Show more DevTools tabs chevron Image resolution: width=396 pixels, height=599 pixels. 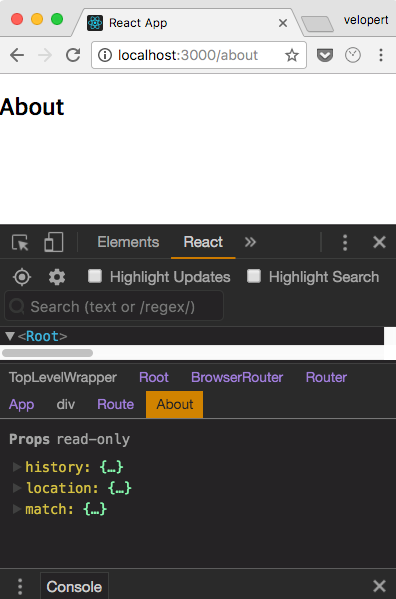251,242
